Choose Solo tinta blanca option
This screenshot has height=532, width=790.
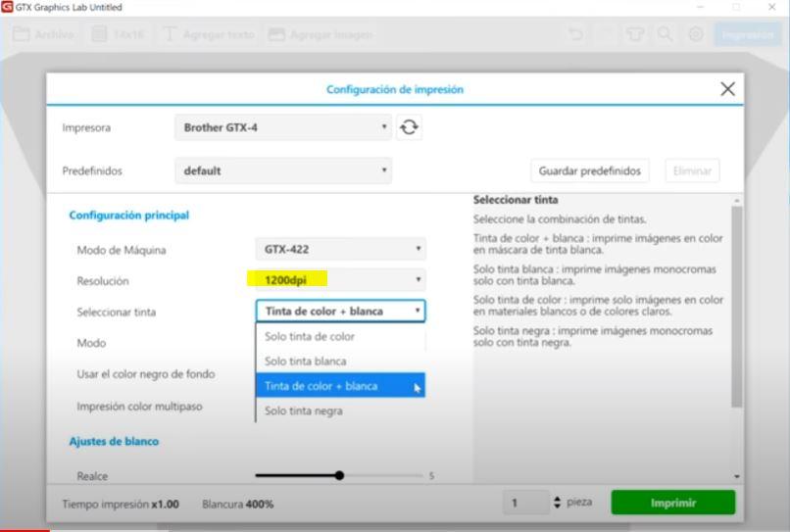click(340, 362)
